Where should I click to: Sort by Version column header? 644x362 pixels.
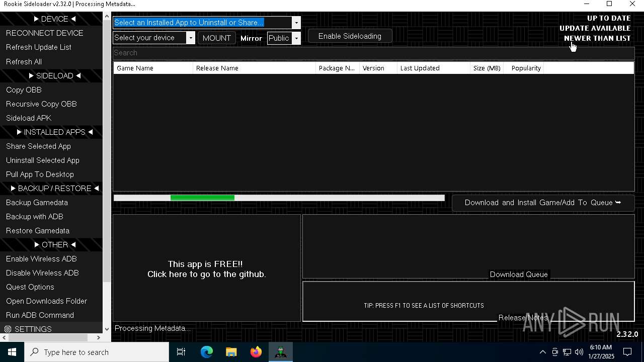pos(378,68)
